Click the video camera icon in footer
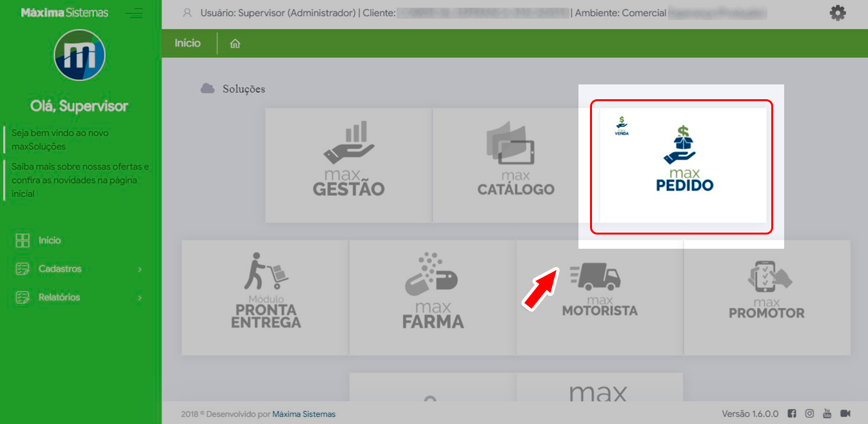 click(845, 414)
